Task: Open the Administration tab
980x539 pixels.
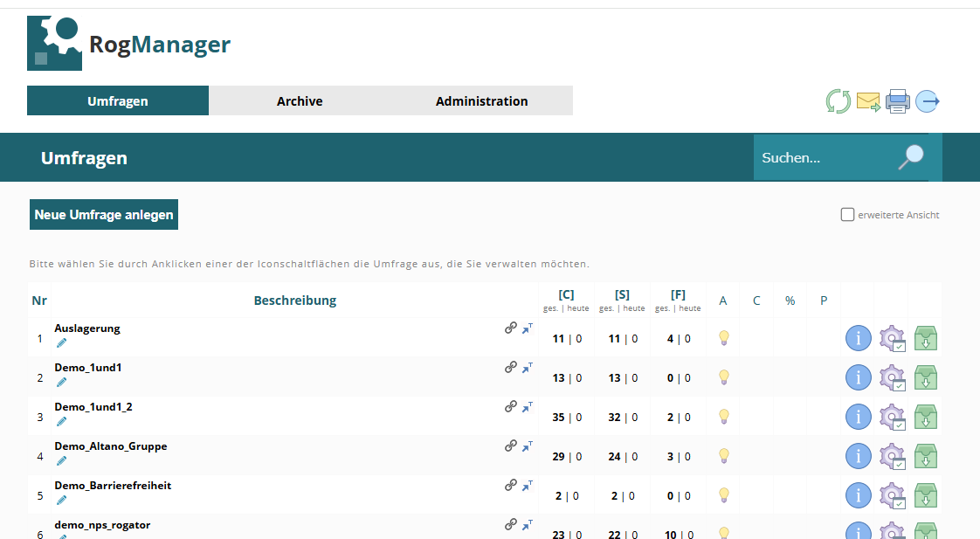Action: point(482,100)
